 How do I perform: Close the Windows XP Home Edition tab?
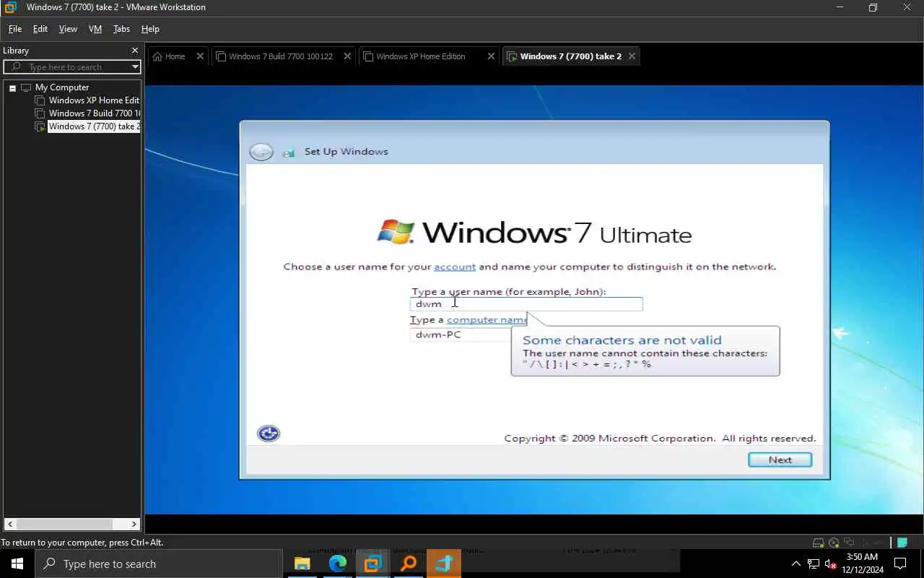tap(491, 56)
